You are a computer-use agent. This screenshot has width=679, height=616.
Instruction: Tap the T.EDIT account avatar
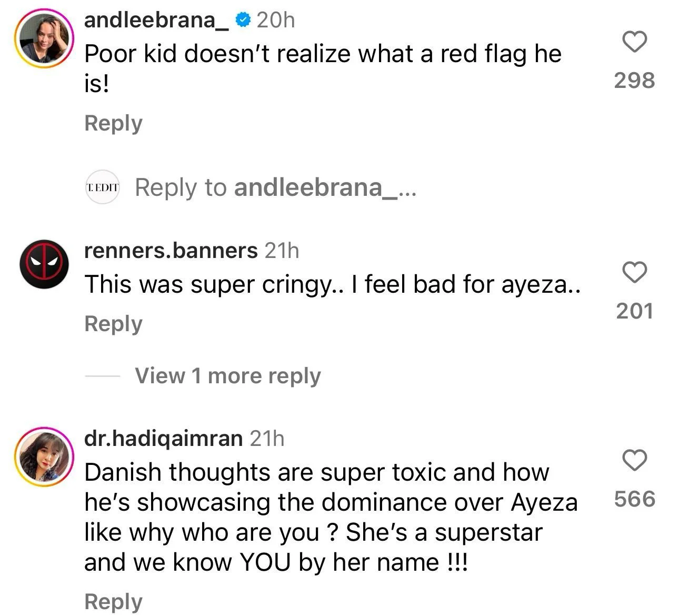[x=103, y=187]
